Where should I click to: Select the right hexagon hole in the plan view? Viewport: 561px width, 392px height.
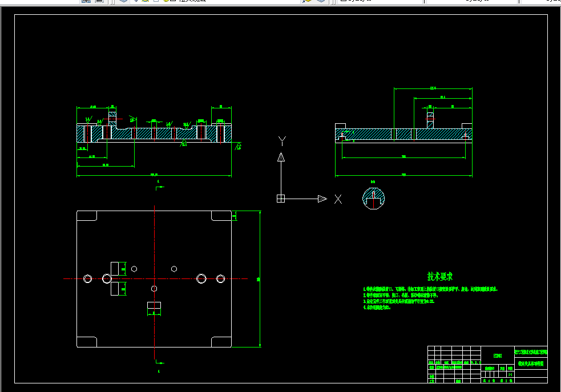click(174, 269)
